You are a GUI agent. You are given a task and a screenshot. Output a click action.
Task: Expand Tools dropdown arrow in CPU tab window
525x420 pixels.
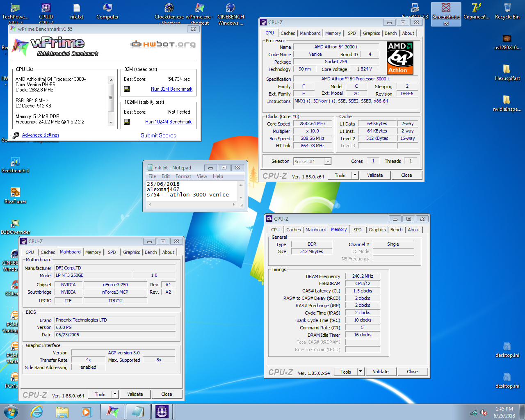[x=355, y=175]
